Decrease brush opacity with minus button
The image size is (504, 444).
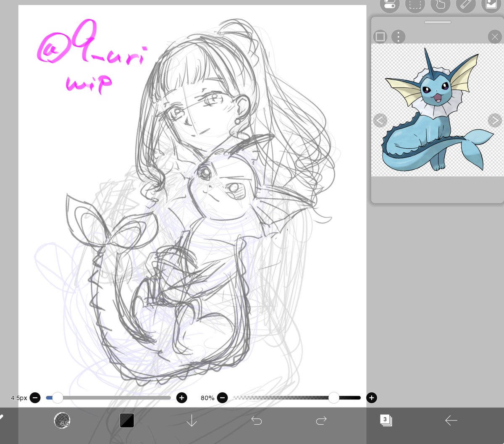tap(223, 397)
